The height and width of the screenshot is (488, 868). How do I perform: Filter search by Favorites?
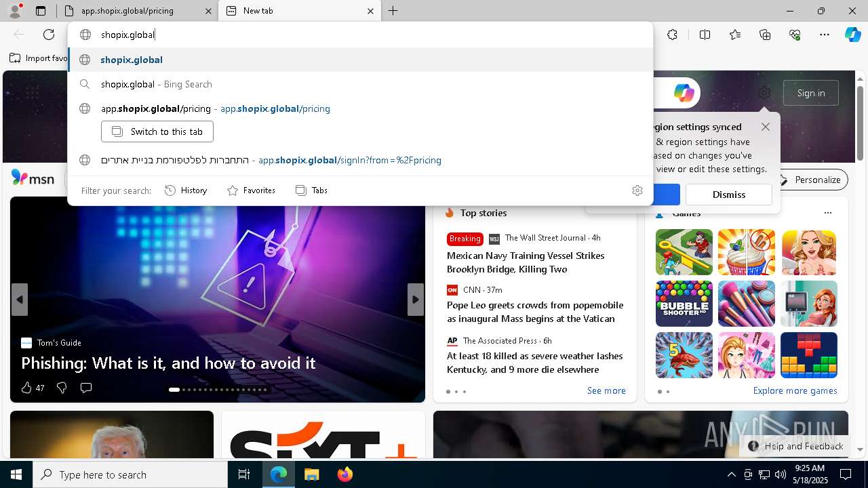[x=251, y=190]
